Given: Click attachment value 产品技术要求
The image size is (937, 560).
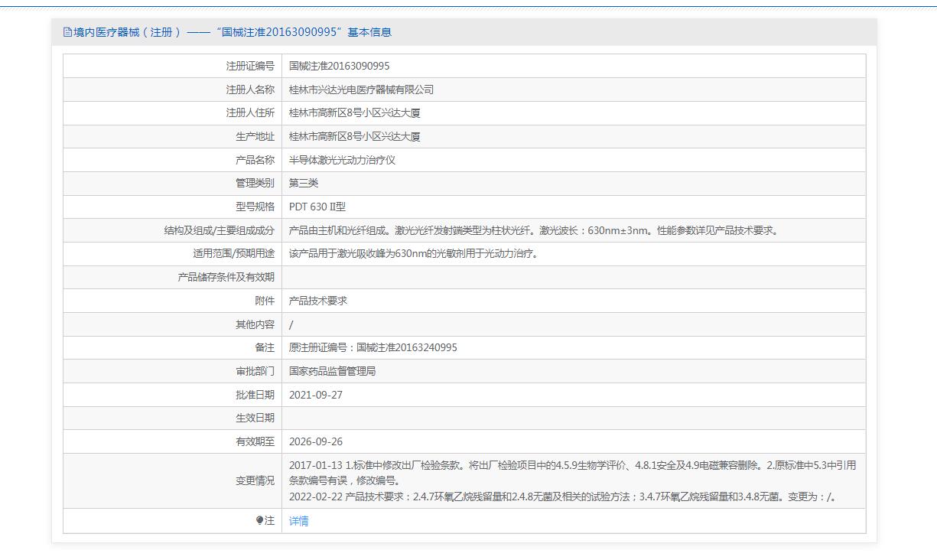Looking at the screenshot, I should tap(318, 301).
